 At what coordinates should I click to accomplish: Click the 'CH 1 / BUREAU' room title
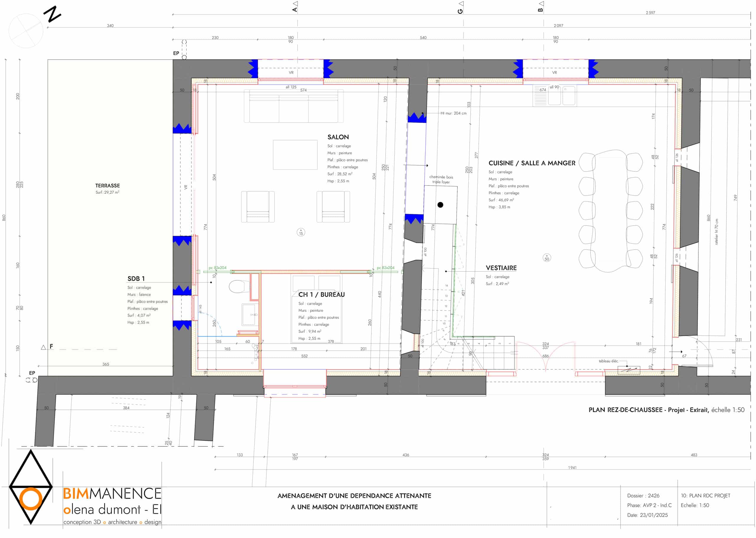tap(321, 294)
